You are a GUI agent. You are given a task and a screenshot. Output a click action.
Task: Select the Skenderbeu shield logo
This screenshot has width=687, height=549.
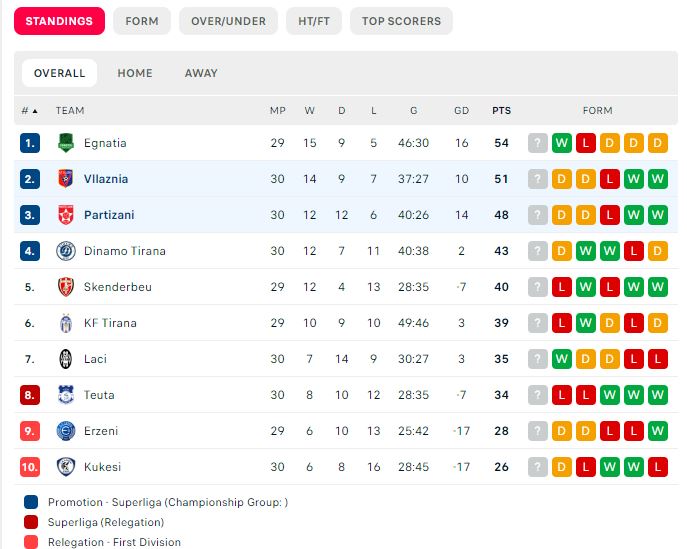[66, 287]
